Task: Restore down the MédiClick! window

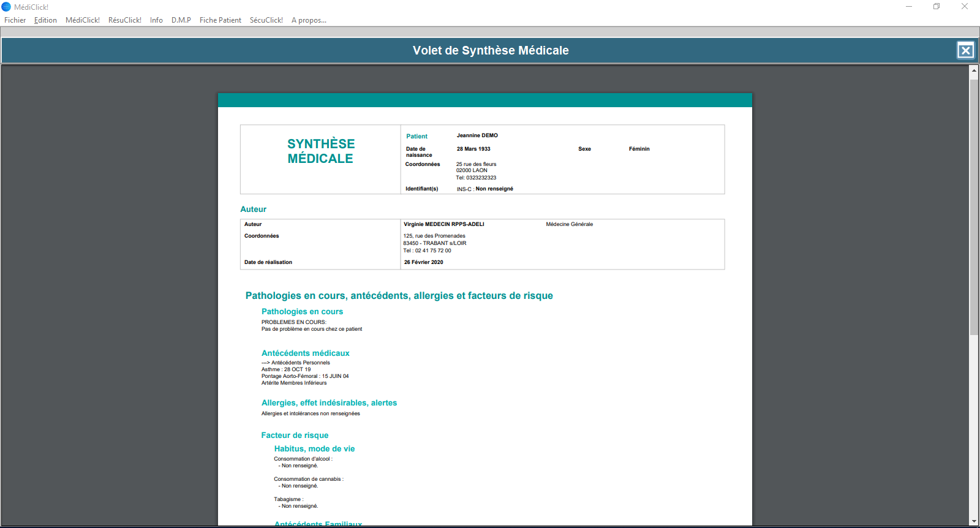Action: pos(937,7)
